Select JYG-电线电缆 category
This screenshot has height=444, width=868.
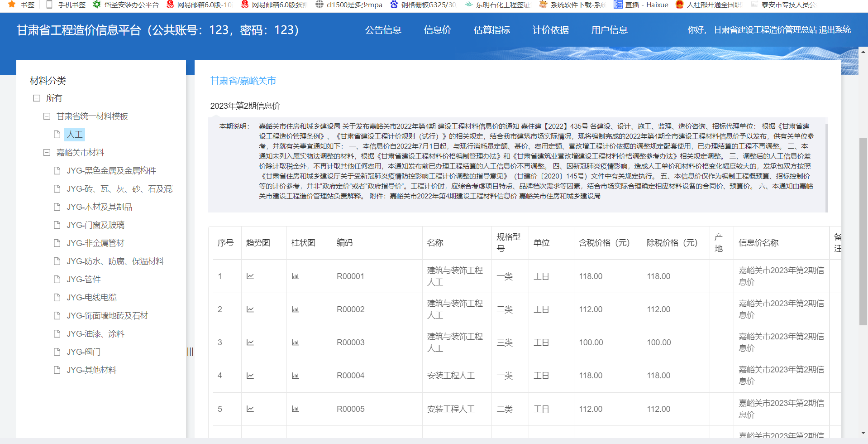(91, 297)
